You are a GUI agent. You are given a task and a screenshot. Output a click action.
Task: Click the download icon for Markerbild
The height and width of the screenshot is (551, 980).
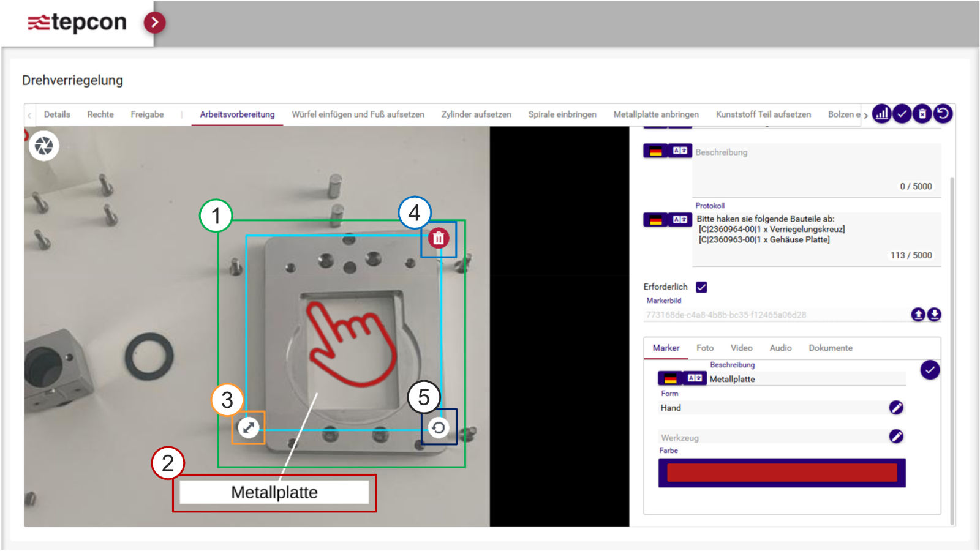tap(934, 315)
